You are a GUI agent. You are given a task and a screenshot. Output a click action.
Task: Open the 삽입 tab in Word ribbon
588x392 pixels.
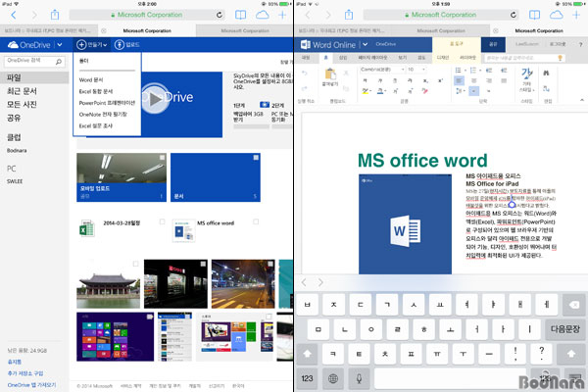click(x=343, y=58)
